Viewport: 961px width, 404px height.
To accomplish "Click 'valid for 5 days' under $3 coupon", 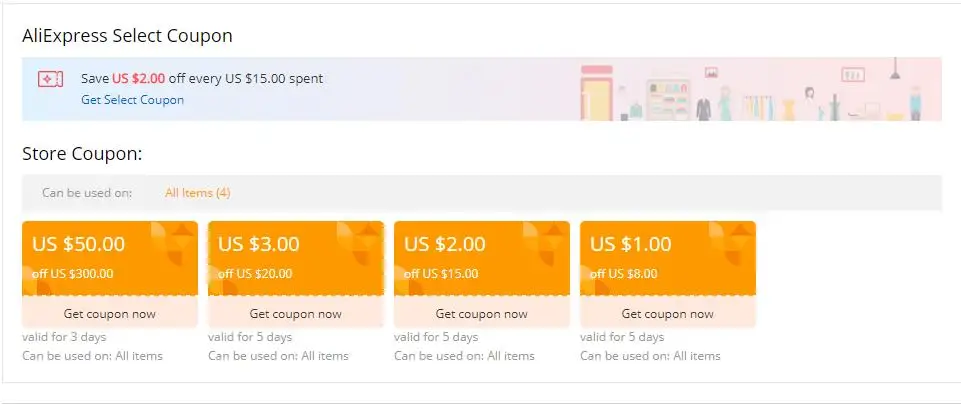I will tap(250, 337).
